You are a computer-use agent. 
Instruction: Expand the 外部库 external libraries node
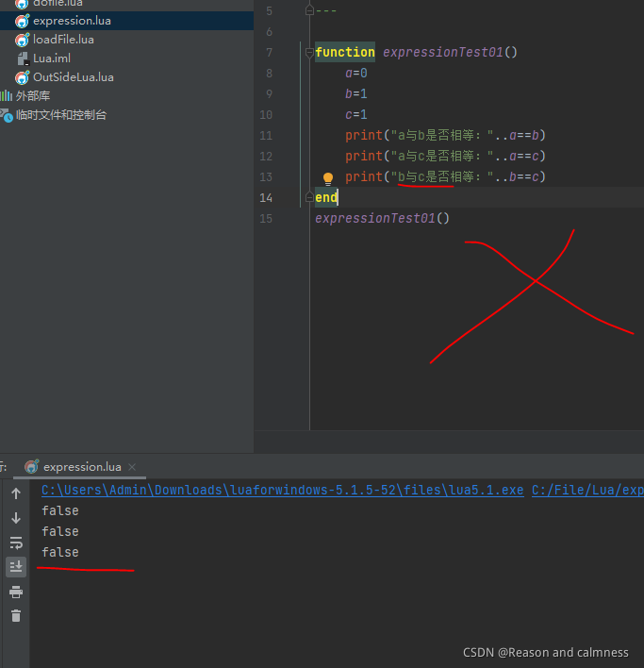point(33,96)
